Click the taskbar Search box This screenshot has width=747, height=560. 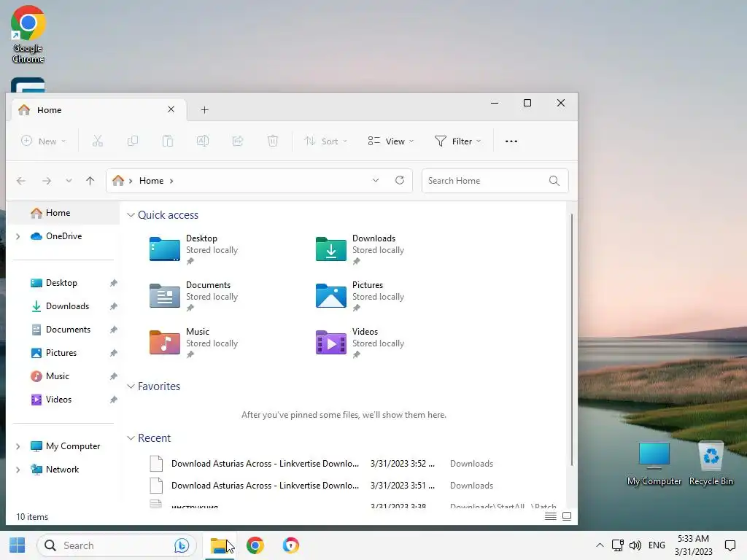pos(117,545)
